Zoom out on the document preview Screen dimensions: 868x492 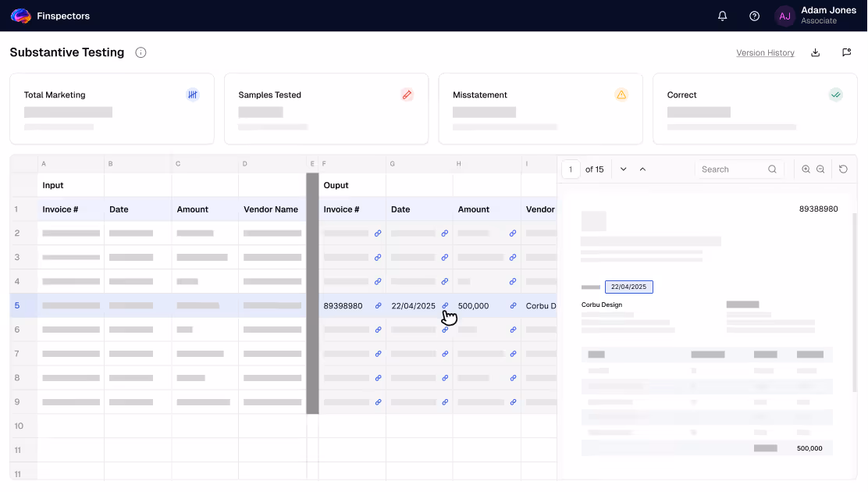(820, 169)
